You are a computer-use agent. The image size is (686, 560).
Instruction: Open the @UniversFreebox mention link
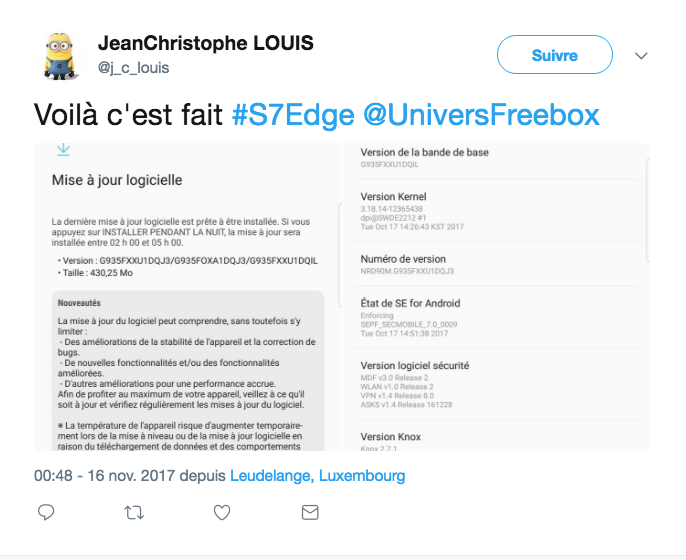(480, 115)
